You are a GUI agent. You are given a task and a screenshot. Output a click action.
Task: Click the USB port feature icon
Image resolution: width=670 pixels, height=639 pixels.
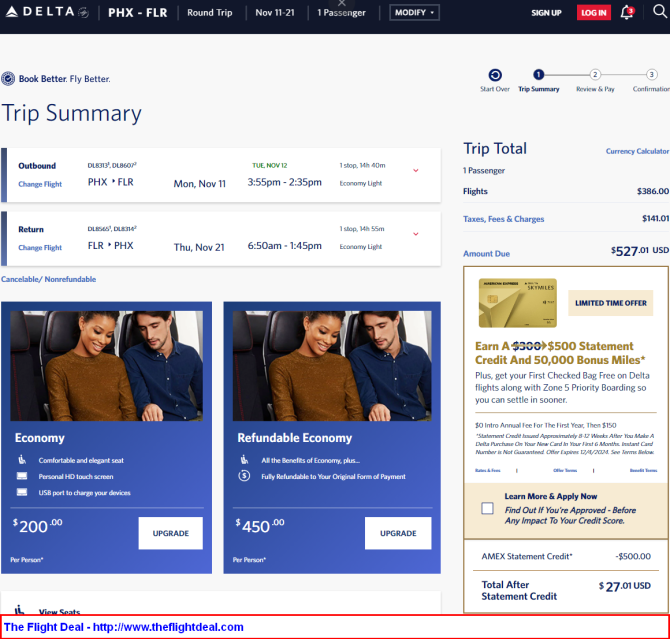click(22, 492)
